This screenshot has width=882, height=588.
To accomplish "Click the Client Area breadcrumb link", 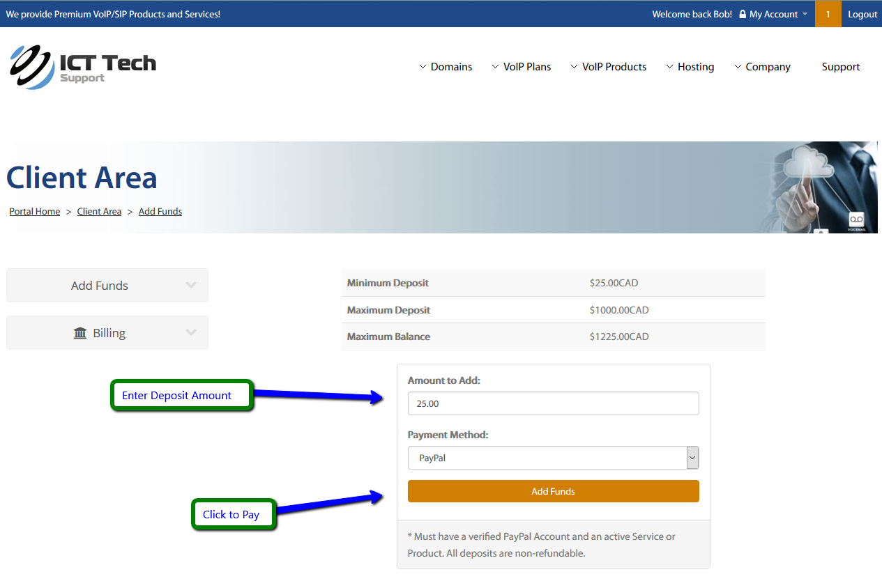I will [99, 211].
